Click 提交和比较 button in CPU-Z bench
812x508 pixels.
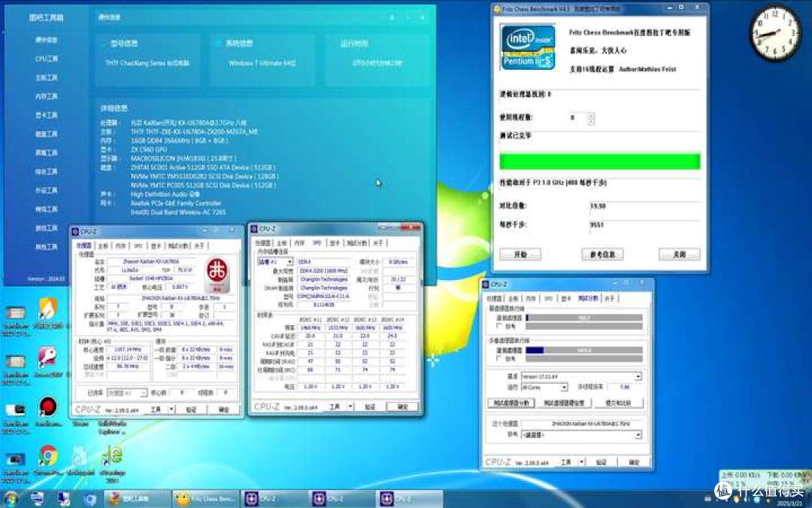click(x=618, y=403)
